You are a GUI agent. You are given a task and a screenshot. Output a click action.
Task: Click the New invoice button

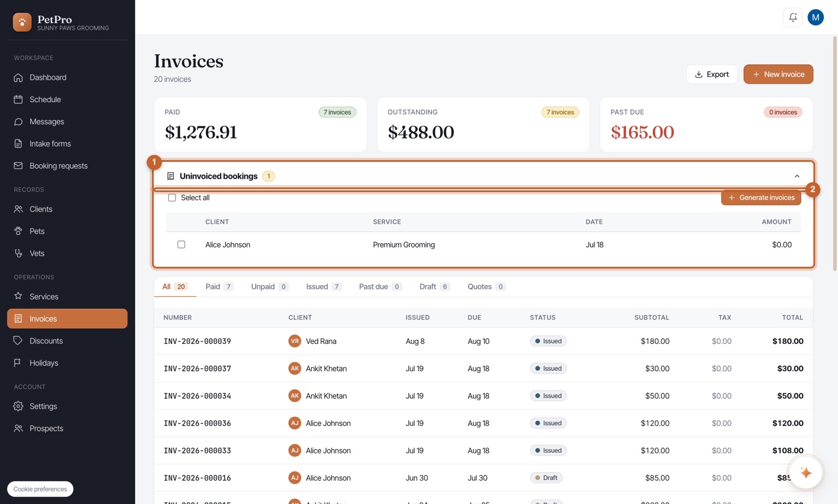point(778,74)
